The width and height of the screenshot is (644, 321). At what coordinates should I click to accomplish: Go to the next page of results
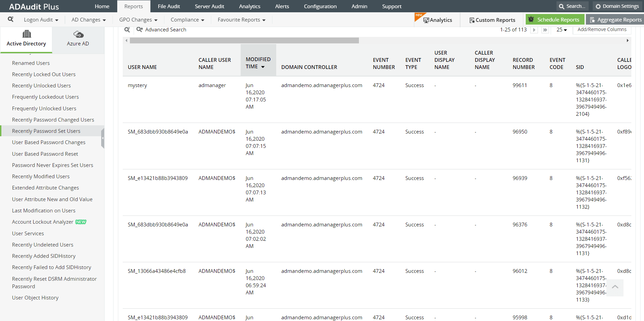coord(534,30)
